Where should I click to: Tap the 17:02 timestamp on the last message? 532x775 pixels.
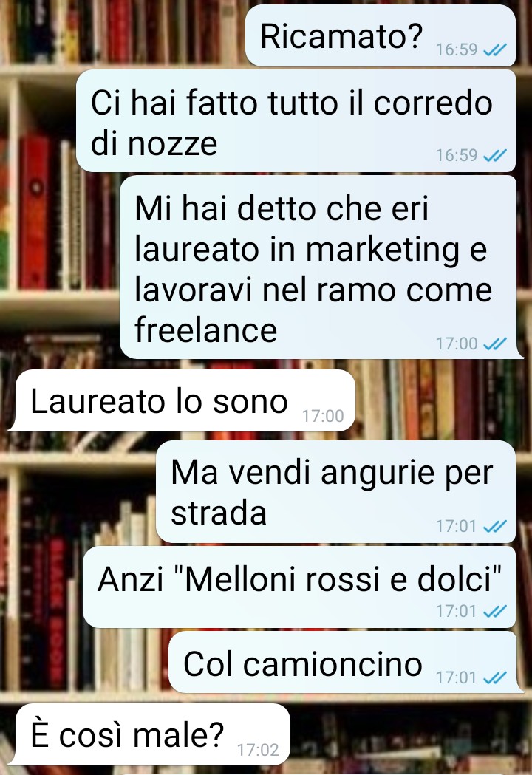258,751
